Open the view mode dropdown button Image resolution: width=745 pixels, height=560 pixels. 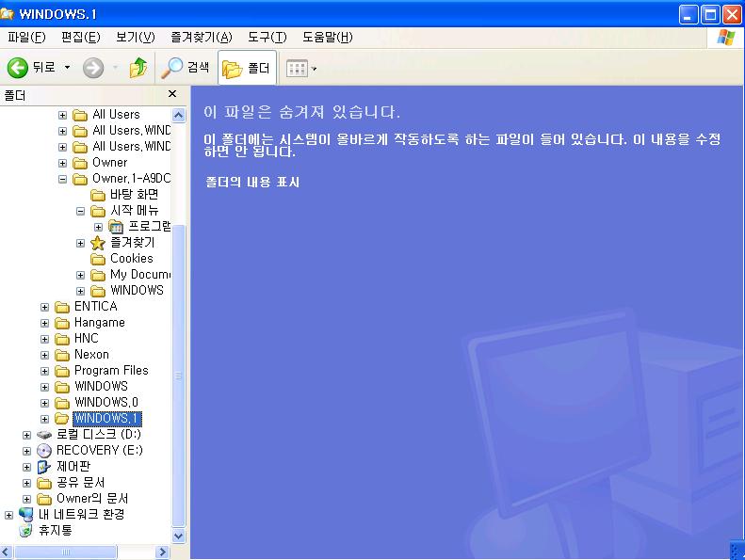click(301, 69)
